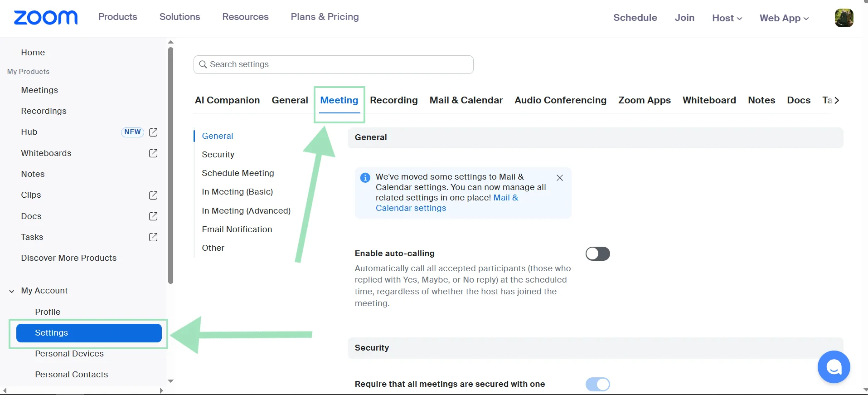The height and width of the screenshot is (395, 868).
Task: Show more settings tabs arrow
Action: [x=837, y=100]
